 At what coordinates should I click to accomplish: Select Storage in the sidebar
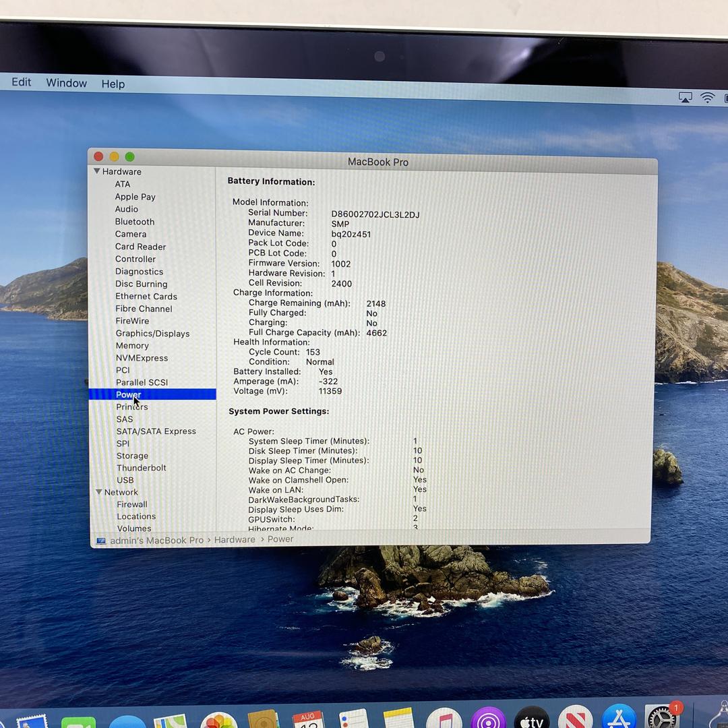132,456
